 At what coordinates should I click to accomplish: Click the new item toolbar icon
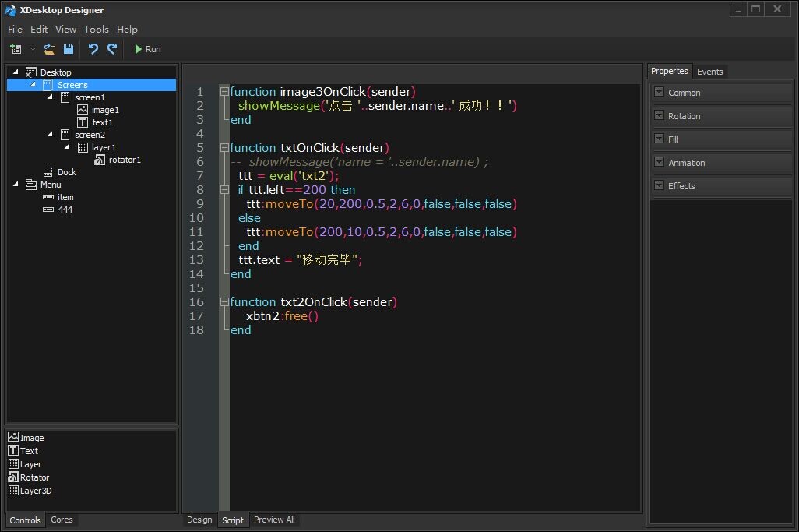click(x=16, y=49)
